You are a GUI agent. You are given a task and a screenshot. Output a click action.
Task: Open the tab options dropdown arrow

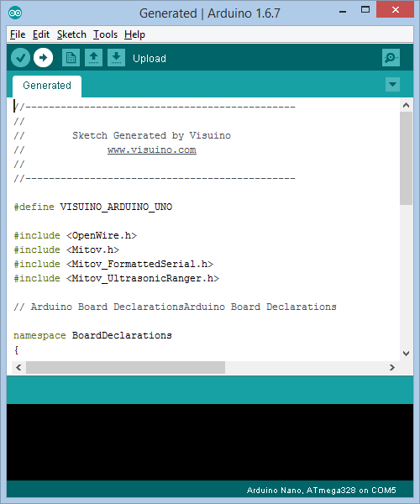tap(392, 85)
